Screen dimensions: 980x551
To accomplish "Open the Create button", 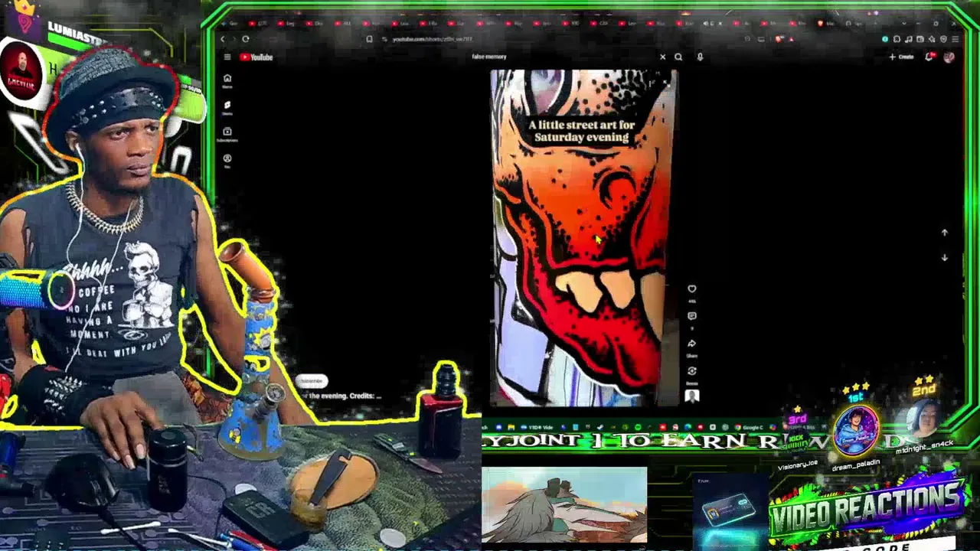I will pyautogui.click(x=902, y=57).
